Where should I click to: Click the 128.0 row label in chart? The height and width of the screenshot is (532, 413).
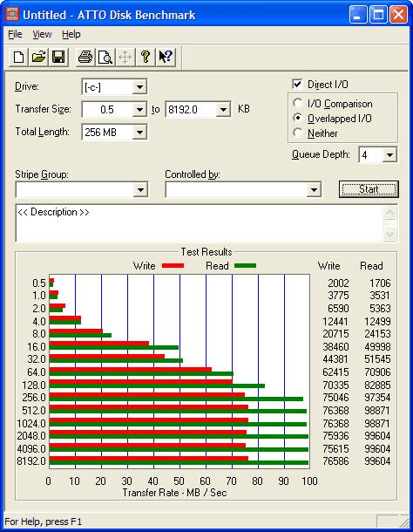coord(34,385)
